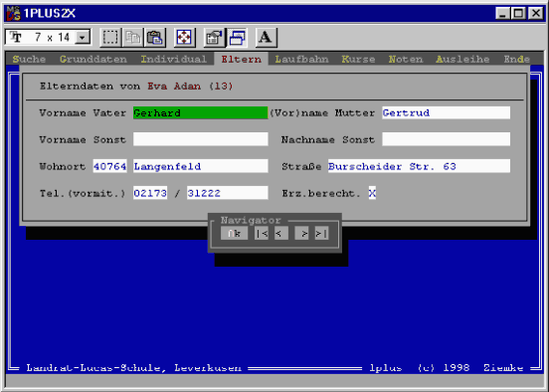Screen dimensions: 549x392
Task: Jump to last record with >| button
Action: pos(321,233)
